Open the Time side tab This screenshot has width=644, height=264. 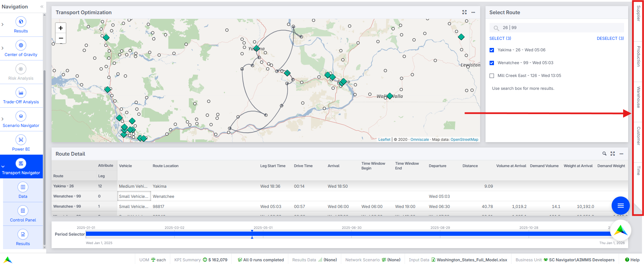pos(638,170)
